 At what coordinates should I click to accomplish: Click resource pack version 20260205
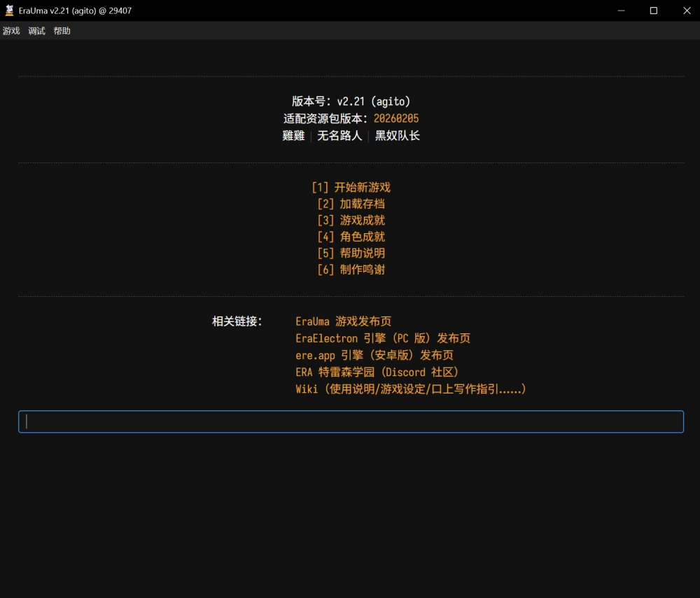click(396, 118)
